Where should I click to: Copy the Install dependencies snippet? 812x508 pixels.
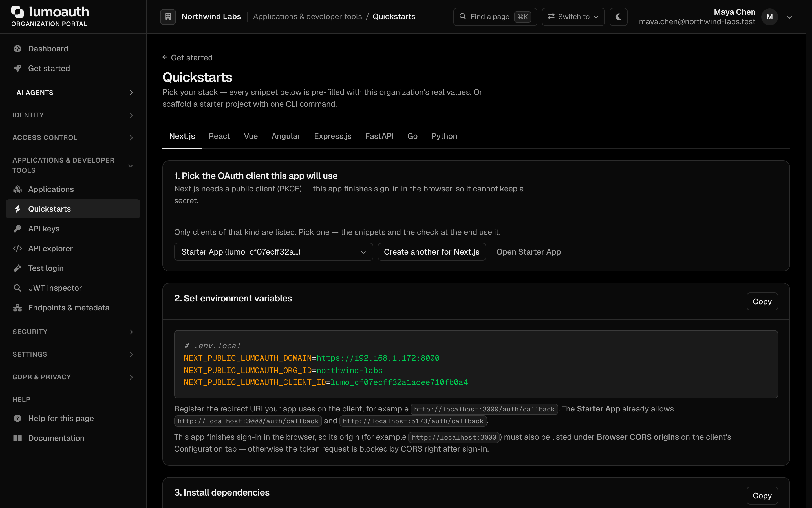(762, 496)
